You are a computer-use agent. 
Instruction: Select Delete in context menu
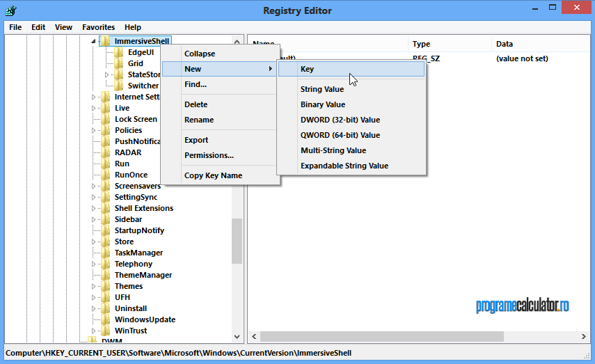click(220, 104)
